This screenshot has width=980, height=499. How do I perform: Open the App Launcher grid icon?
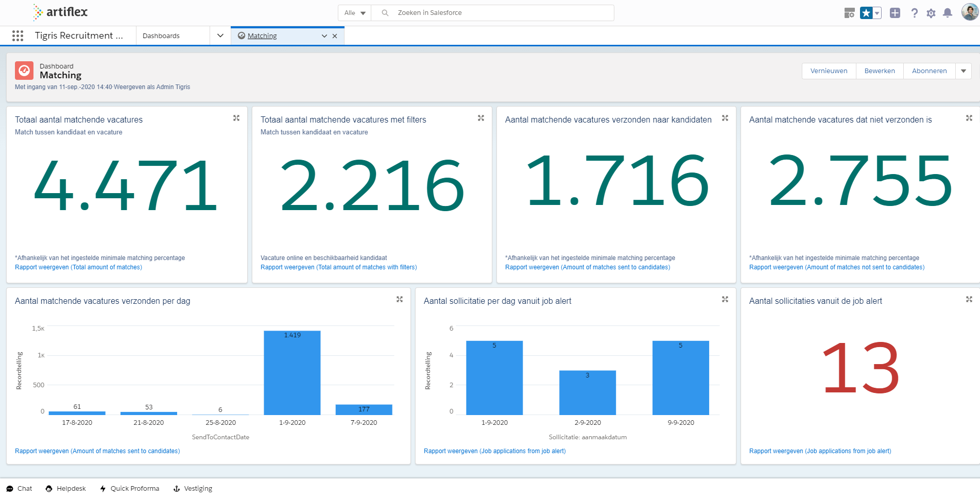18,36
